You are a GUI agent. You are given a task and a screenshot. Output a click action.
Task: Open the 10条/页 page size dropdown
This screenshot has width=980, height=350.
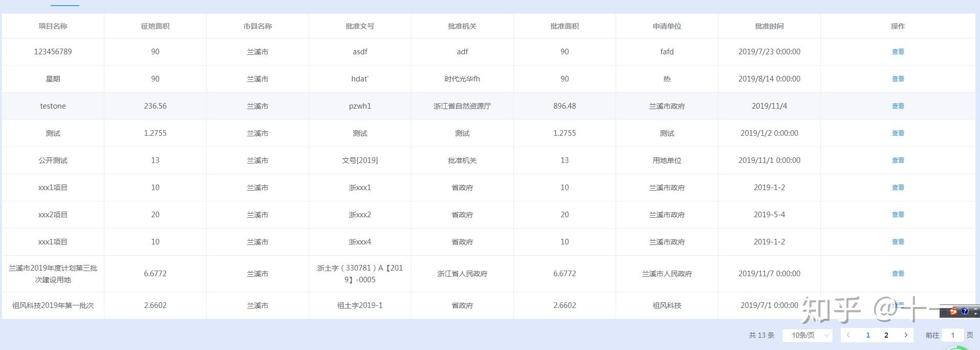coord(808,335)
